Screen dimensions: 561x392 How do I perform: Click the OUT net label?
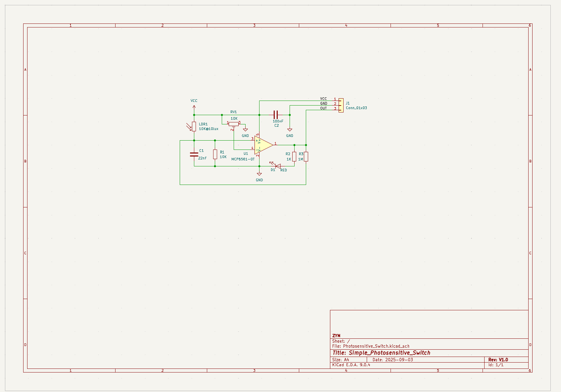click(323, 108)
